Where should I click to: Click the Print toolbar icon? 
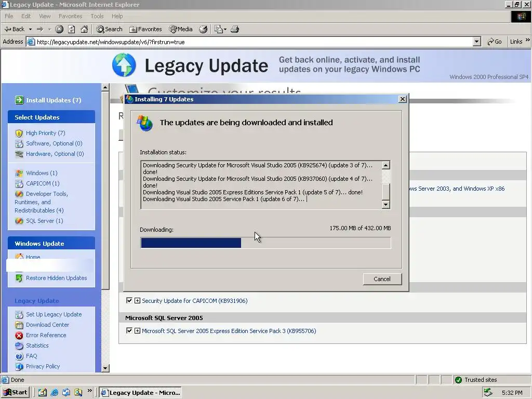(235, 29)
